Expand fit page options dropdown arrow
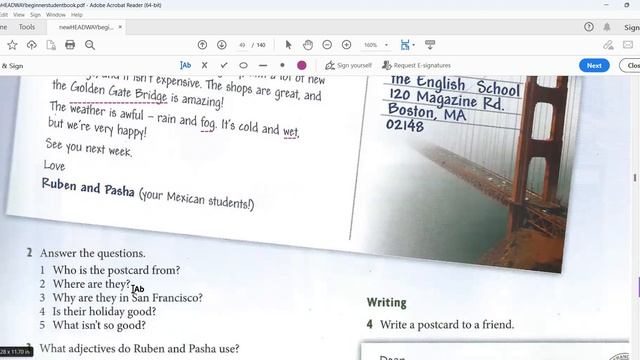This screenshot has width=640, height=360. coord(413,45)
